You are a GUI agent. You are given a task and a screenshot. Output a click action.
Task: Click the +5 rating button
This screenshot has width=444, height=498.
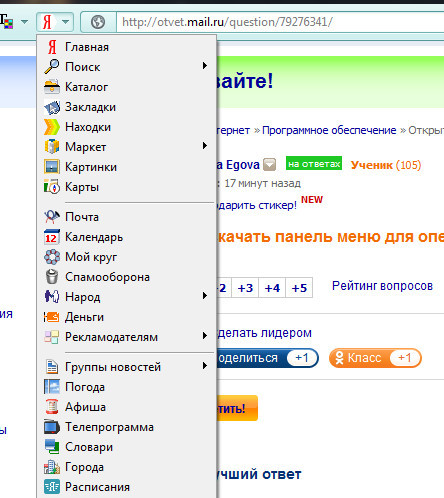point(299,288)
